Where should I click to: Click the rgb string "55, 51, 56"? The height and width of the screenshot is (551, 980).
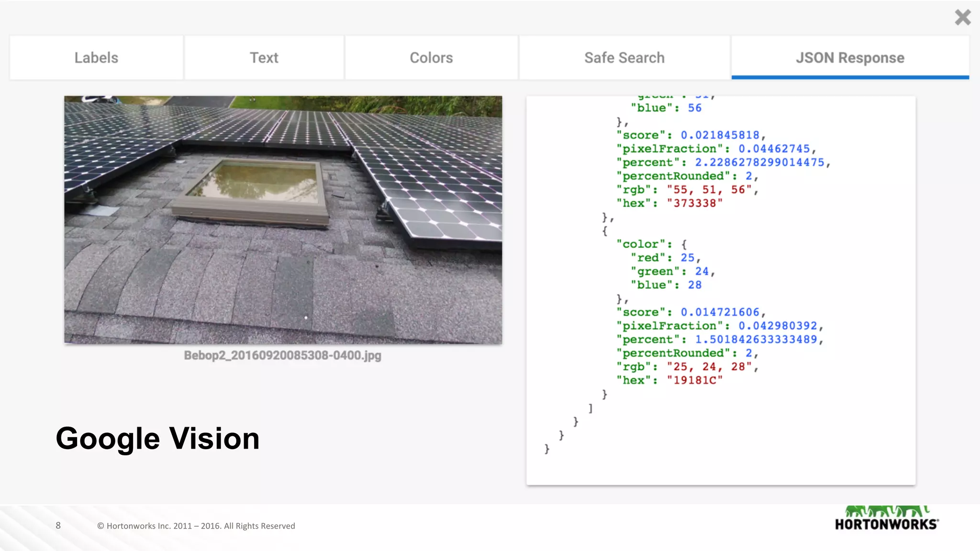(x=709, y=190)
